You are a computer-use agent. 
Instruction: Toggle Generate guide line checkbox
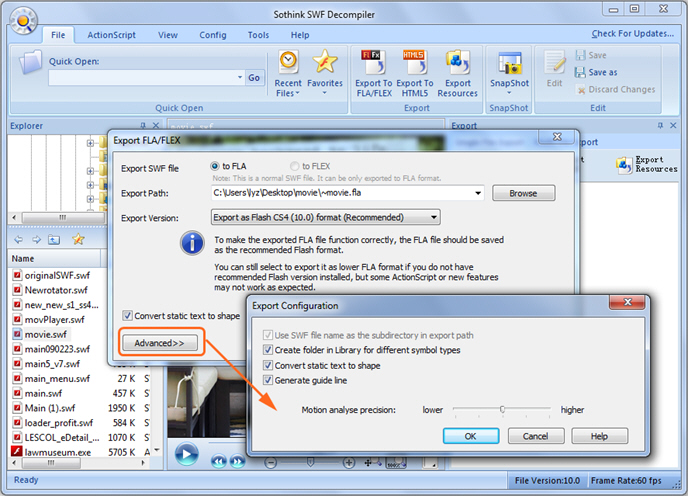[x=268, y=380]
